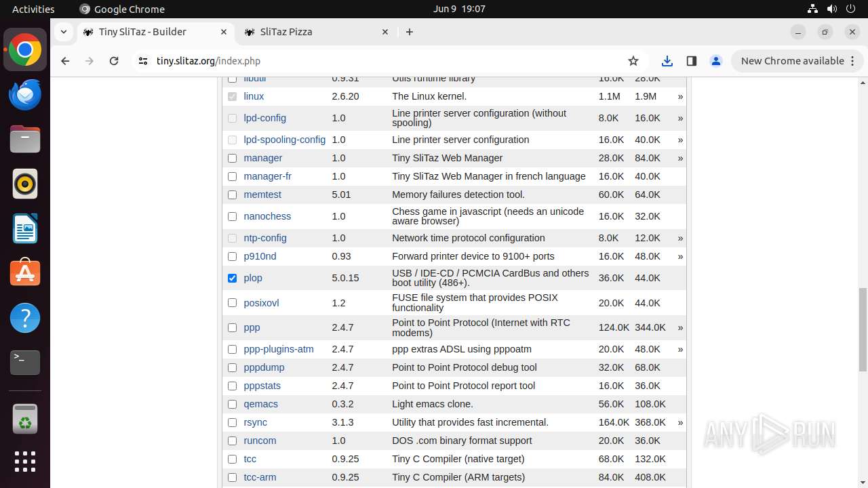Show applications grid in dock

tap(25, 462)
